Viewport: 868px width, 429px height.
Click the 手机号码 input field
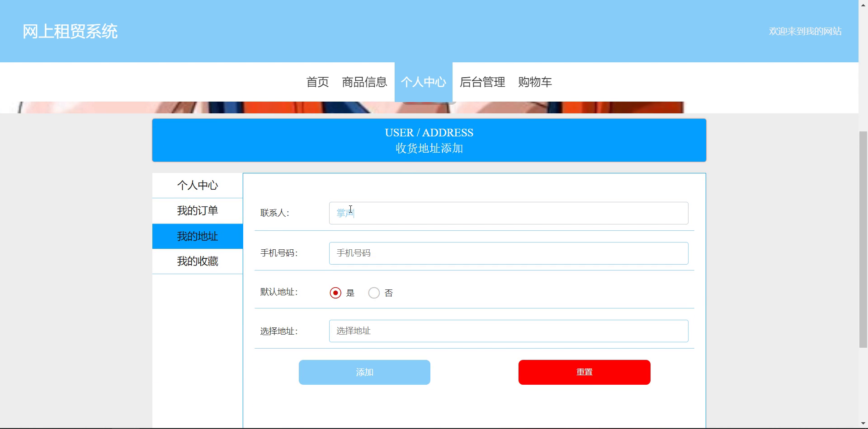pos(509,253)
